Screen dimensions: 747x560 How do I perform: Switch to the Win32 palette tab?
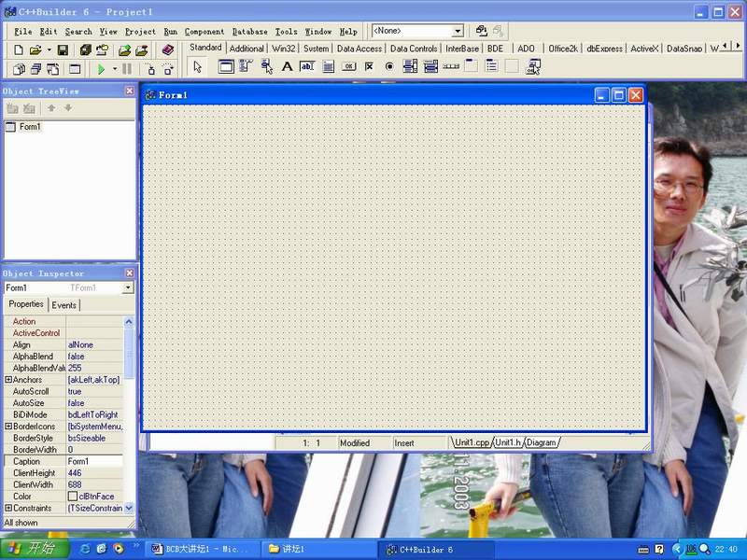284,49
